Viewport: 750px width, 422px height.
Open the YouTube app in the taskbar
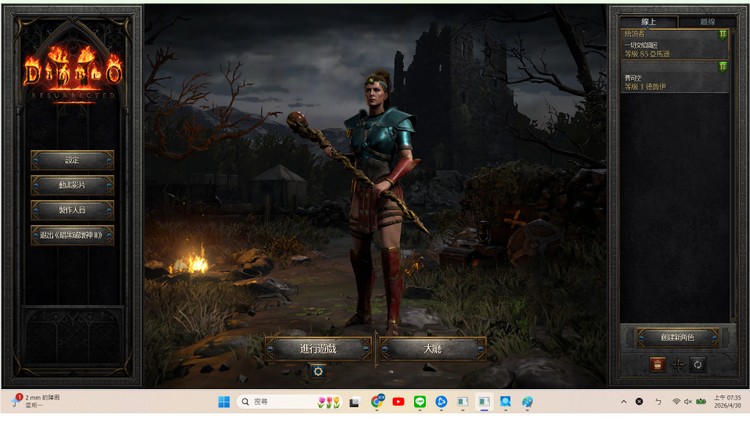[398, 402]
